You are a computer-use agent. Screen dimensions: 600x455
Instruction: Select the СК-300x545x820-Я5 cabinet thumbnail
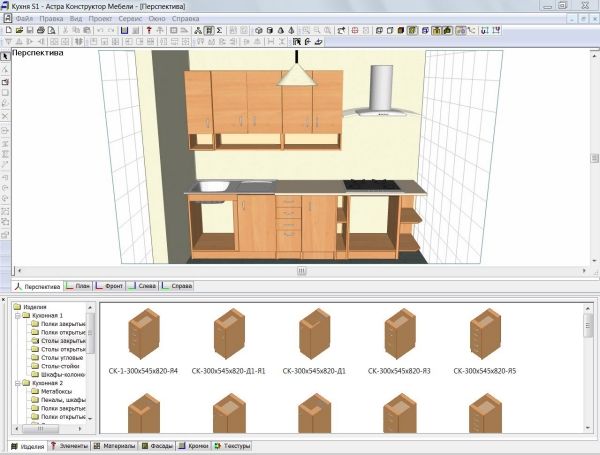(484, 334)
